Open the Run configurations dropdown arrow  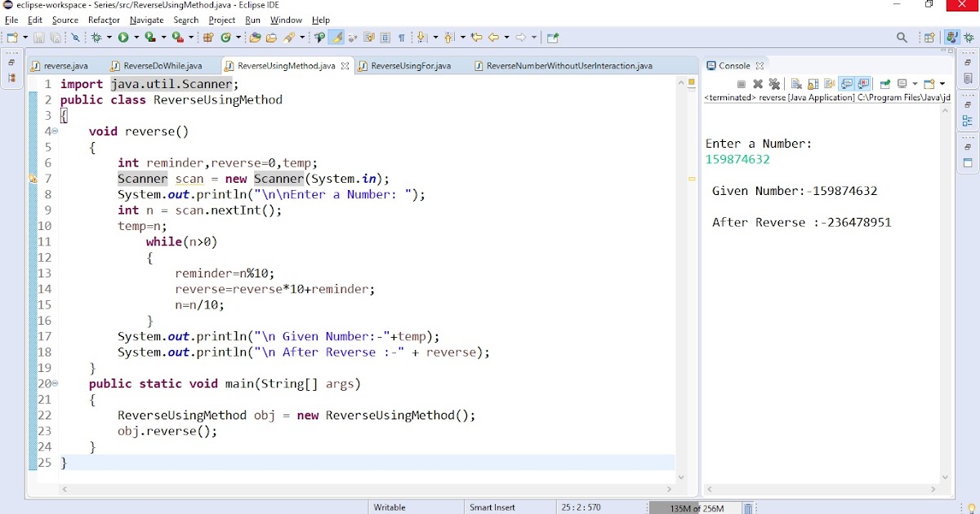pos(136,37)
